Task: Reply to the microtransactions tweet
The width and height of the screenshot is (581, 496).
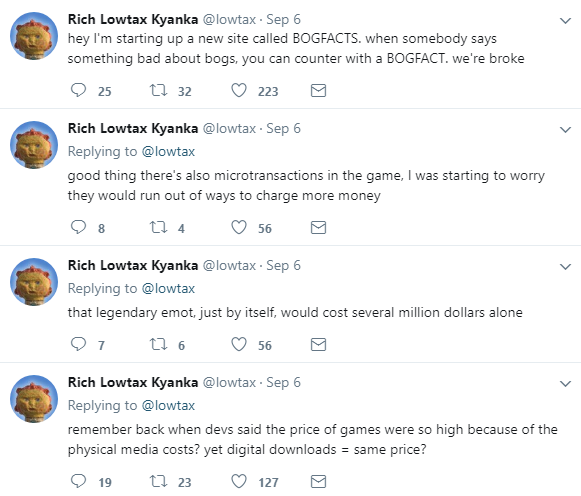Action: (78, 227)
